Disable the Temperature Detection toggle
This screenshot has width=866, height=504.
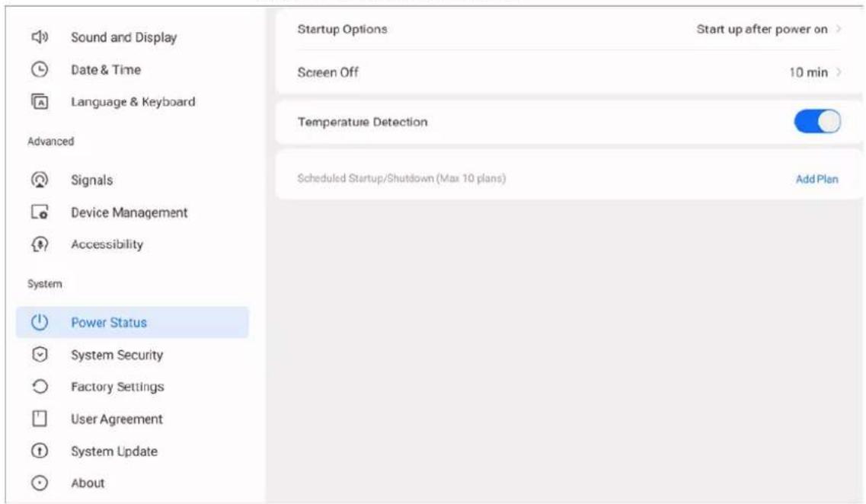point(817,122)
